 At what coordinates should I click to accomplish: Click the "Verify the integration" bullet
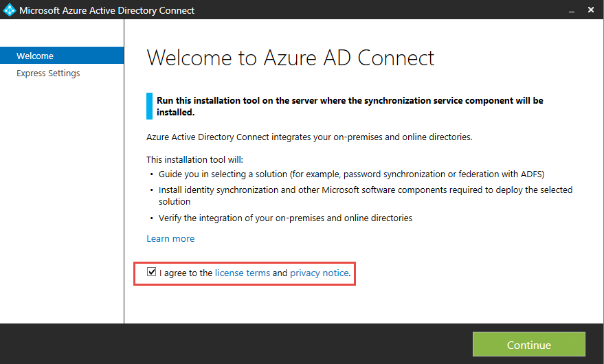[285, 218]
